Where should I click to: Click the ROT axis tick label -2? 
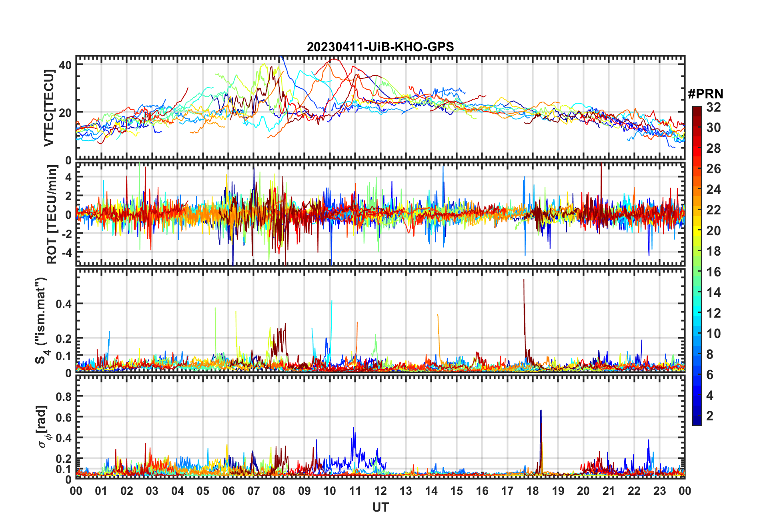(66, 234)
